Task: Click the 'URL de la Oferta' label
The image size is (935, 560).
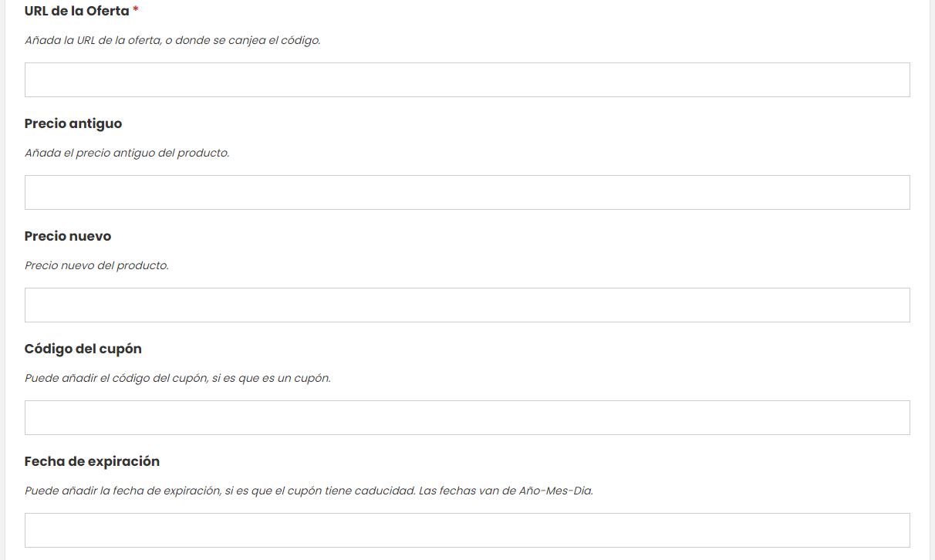Action: coord(76,12)
